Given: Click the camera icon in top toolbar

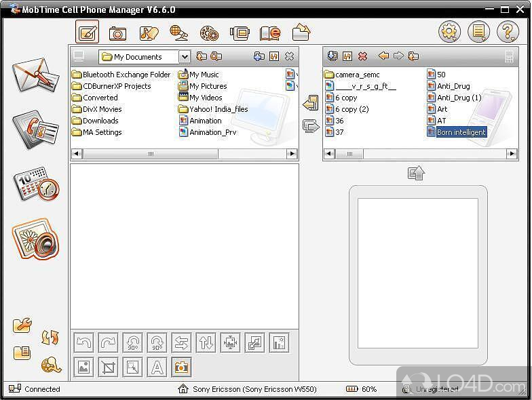Looking at the screenshot, I should pyautogui.click(x=118, y=33).
